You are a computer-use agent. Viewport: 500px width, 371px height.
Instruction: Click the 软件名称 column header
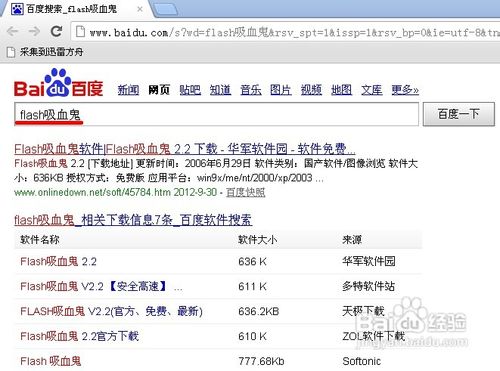point(40,240)
